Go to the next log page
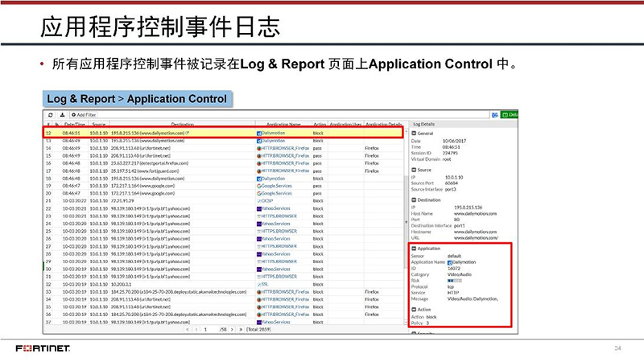 tap(232, 330)
